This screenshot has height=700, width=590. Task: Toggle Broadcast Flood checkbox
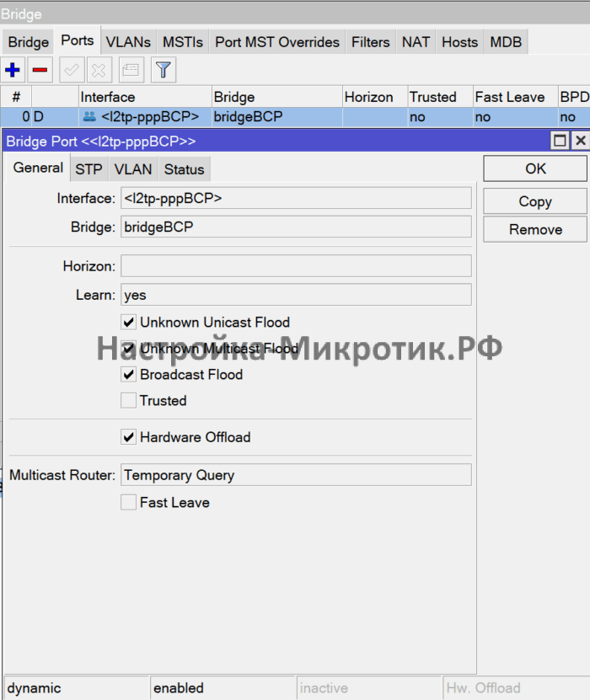[x=129, y=374]
